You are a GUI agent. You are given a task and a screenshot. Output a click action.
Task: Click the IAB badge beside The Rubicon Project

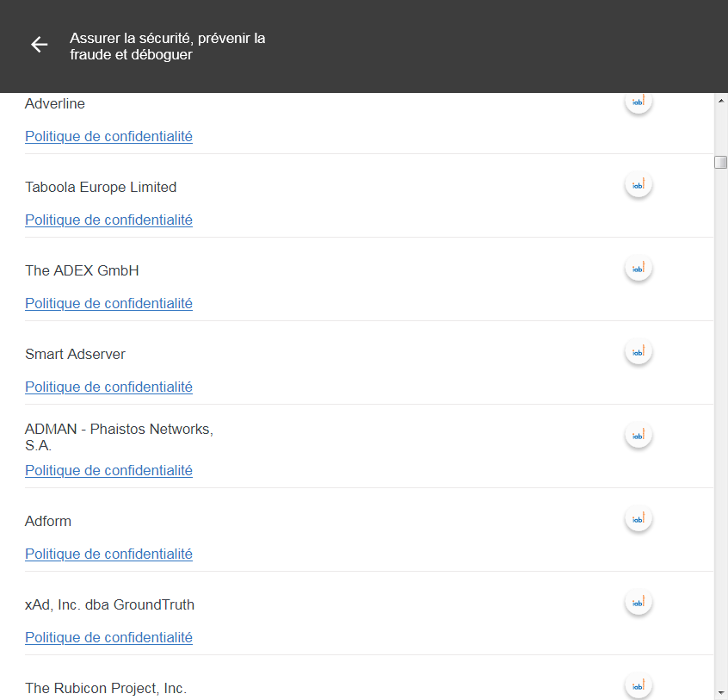(x=638, y=685)
